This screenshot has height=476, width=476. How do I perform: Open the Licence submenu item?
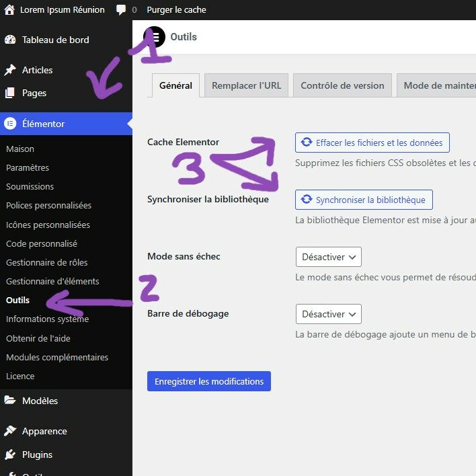[x=20, y=376]
